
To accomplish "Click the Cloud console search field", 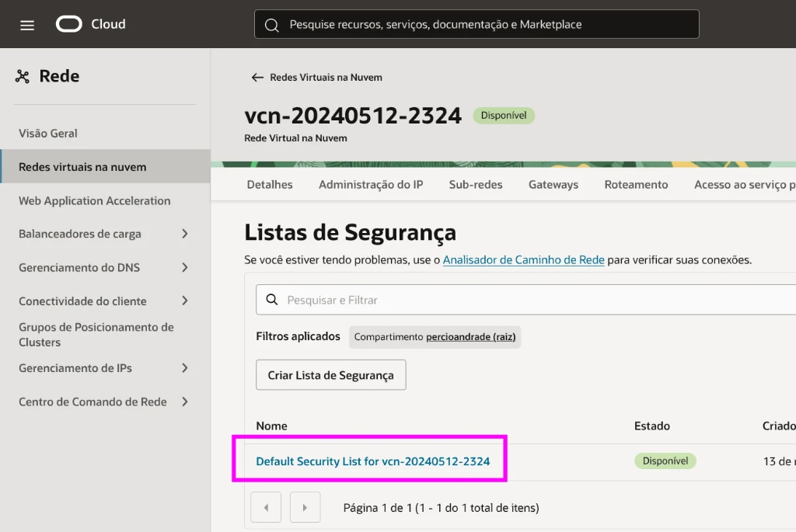I will click(x=477, y=24).
